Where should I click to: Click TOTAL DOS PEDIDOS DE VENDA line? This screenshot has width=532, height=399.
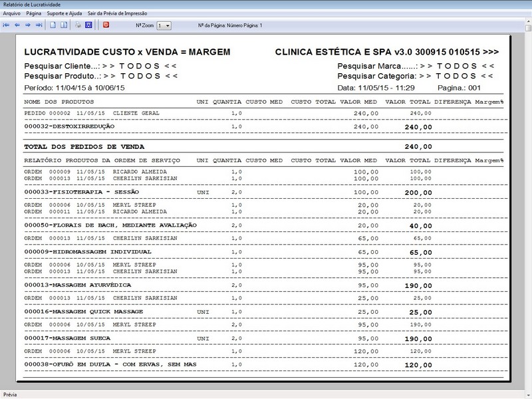pos(228,146)
